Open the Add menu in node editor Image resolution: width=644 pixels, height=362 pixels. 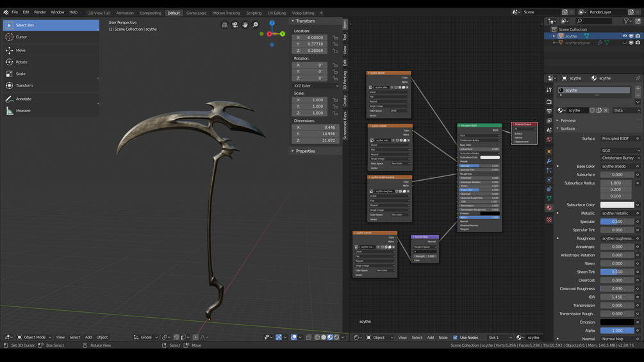[430, 338]
